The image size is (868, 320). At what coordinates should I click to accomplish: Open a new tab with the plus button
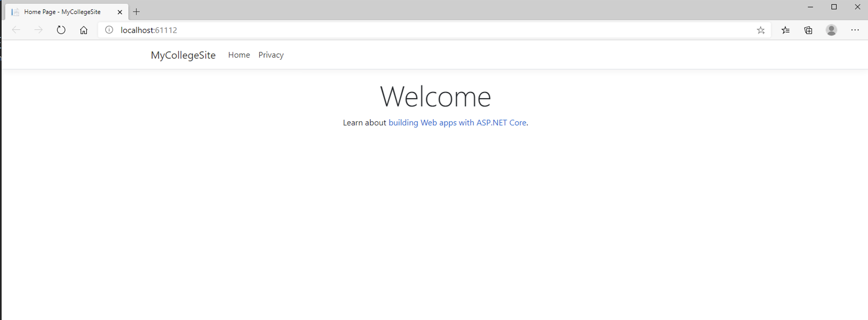137,12
